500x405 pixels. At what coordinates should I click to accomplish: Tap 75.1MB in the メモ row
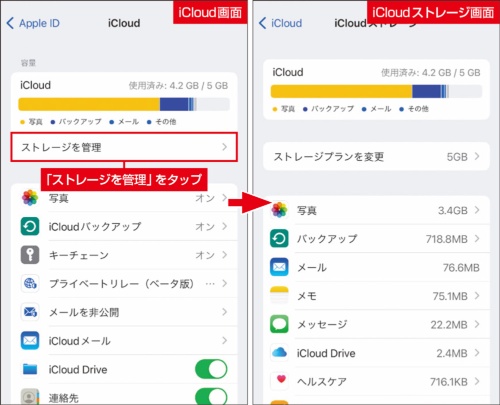pos(450,296)
